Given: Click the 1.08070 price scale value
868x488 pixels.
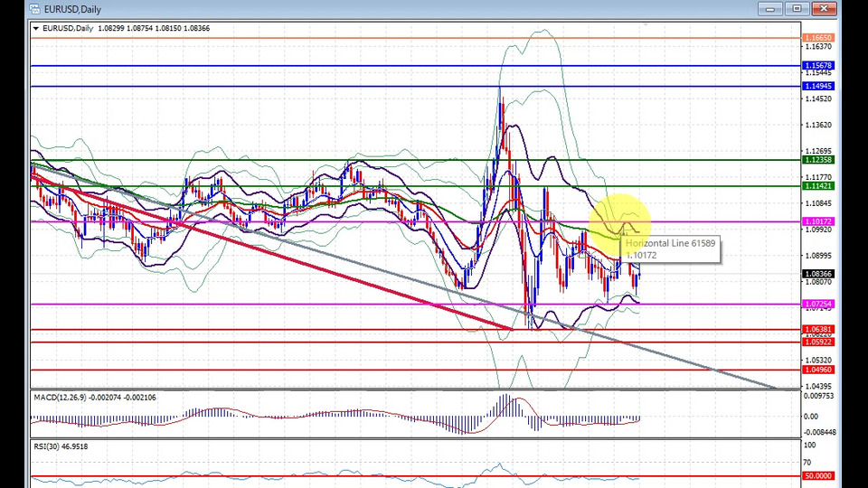Looking at the screenshot, I should 818,282.
